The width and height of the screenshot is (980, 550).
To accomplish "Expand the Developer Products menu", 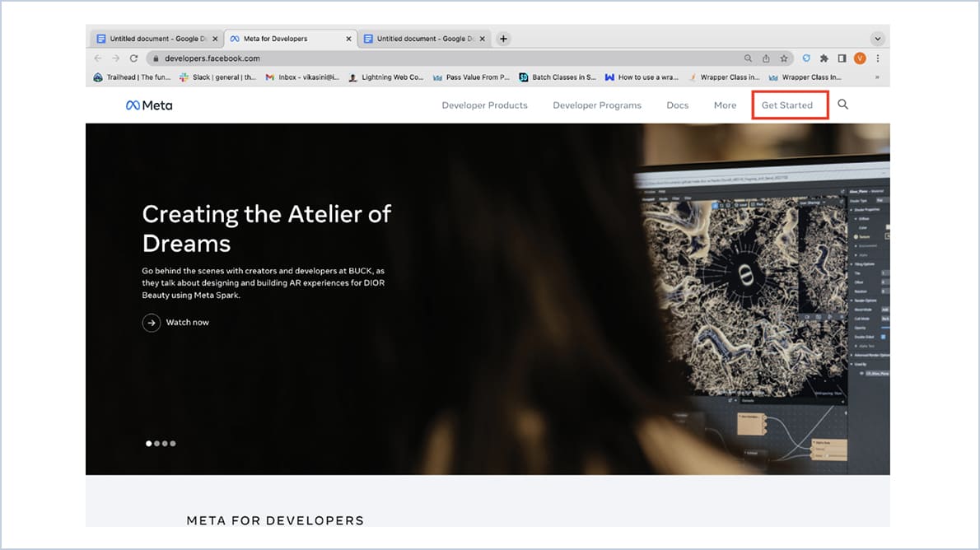I will 484,105.
